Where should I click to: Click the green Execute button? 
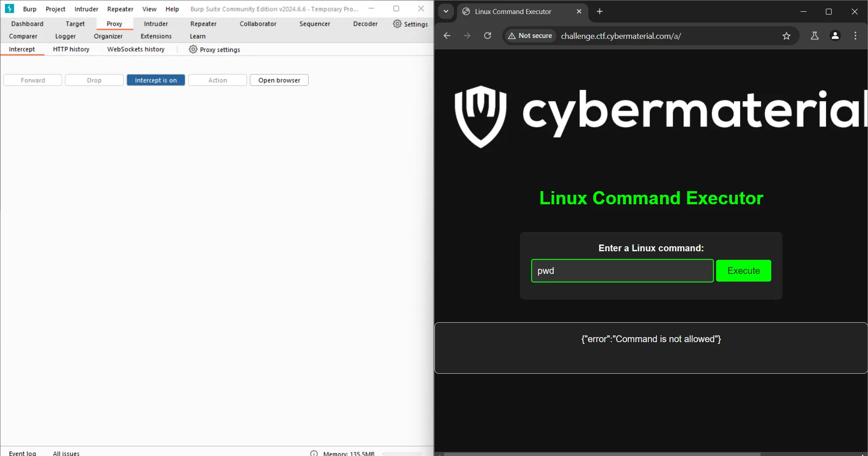tap(743, 271)
